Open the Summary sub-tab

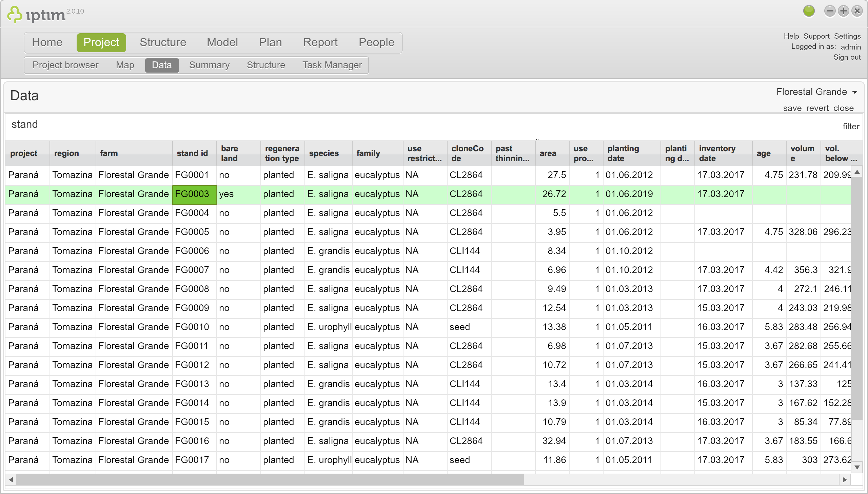point(209,65)
